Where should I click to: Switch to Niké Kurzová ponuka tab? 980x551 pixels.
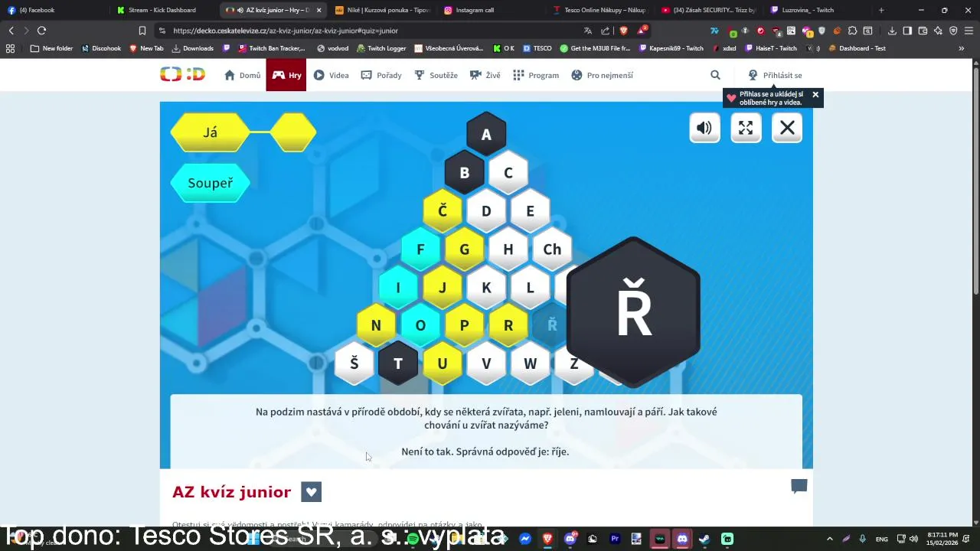[x=383, y=10]
